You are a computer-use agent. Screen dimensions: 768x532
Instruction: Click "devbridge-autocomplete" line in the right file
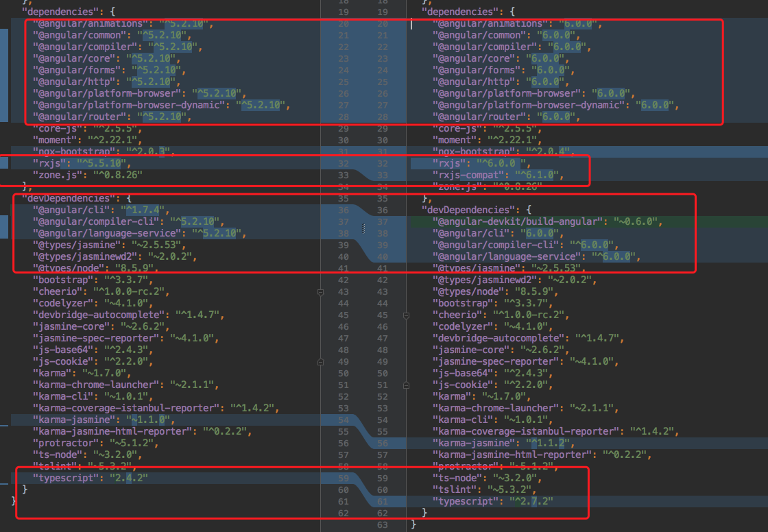point(528,339)
